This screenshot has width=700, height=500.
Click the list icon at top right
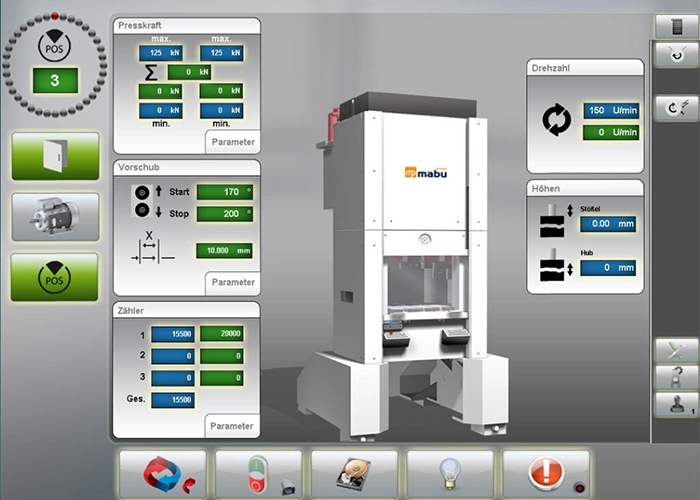point(677,27)
